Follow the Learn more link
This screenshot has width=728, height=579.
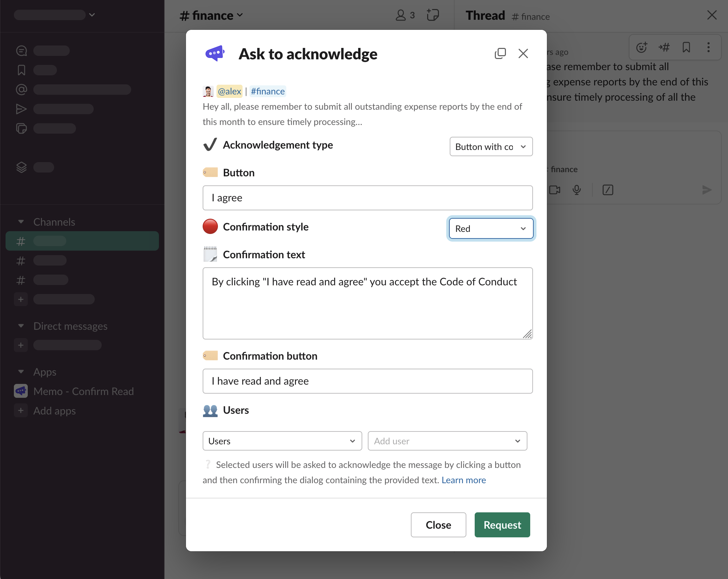463,480
